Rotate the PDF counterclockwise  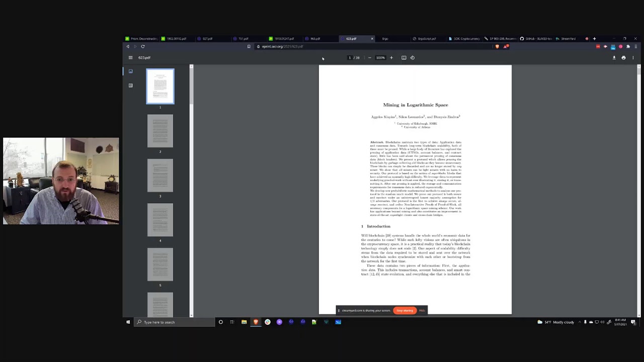pos(413,57)
